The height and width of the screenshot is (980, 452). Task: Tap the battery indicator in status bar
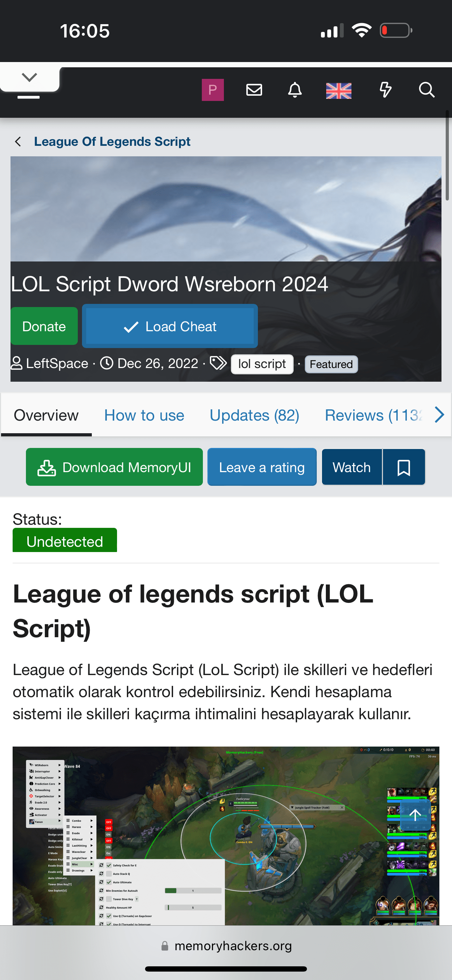pos(396,30)
